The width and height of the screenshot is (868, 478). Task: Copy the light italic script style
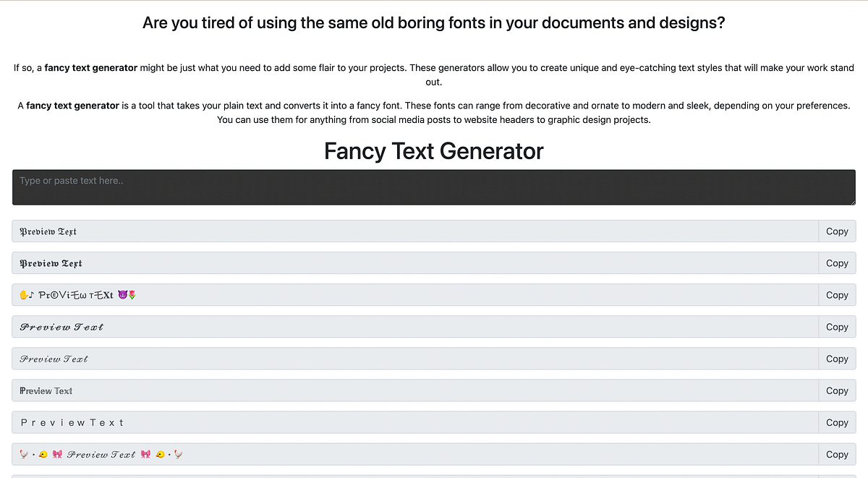836,358
